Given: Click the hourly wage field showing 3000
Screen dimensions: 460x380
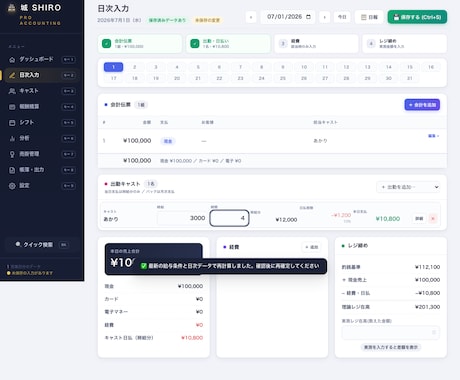Looking at the screenshot, I should pyautogui.click(x=182, y=218).
